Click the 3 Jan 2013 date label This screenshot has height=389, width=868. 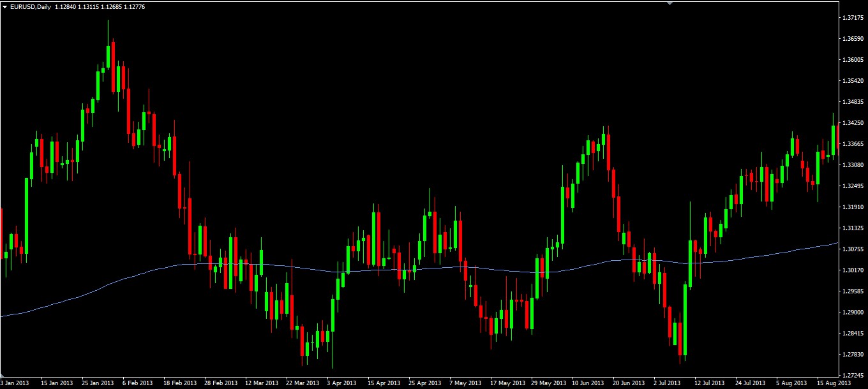(15, 383)
